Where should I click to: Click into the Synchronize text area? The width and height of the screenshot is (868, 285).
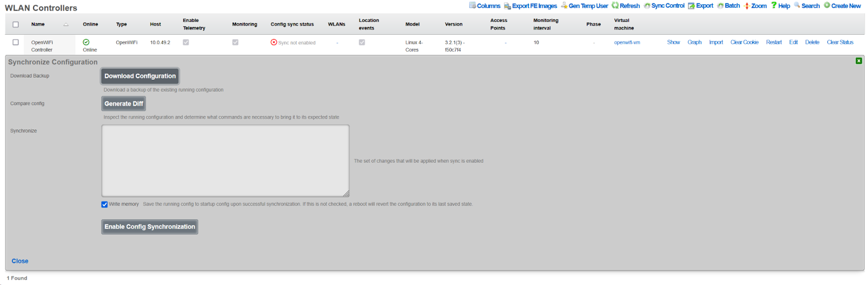click(226, 161)
